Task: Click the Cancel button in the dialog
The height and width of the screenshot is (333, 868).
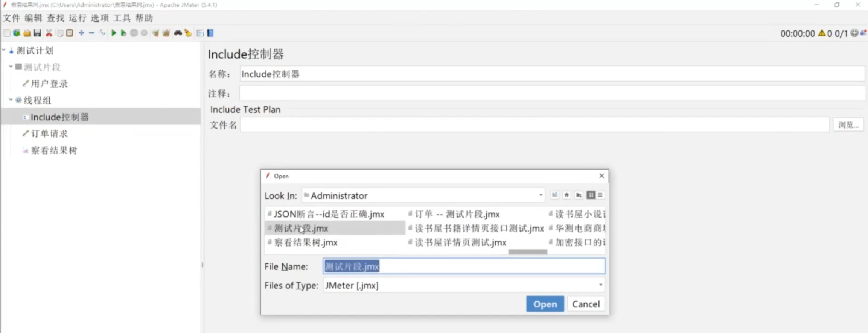Action: pyautogui.click(x=586, y=304)
